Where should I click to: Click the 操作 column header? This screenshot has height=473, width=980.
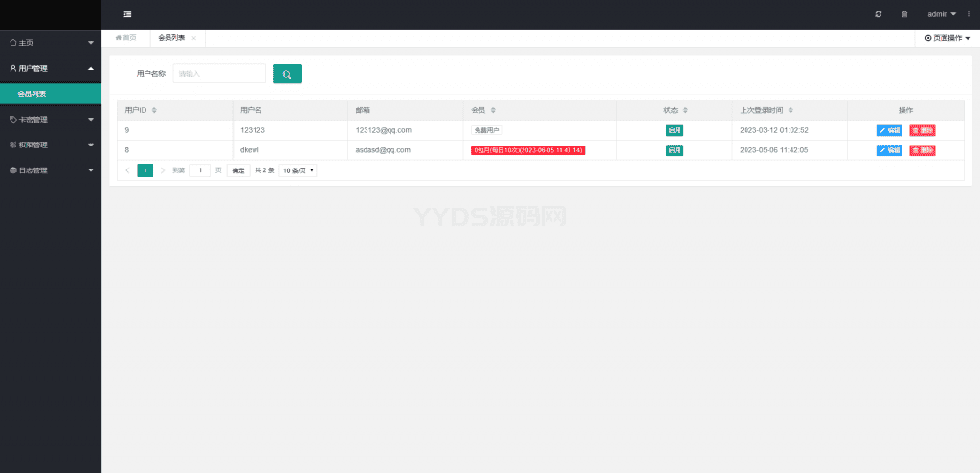905,110
